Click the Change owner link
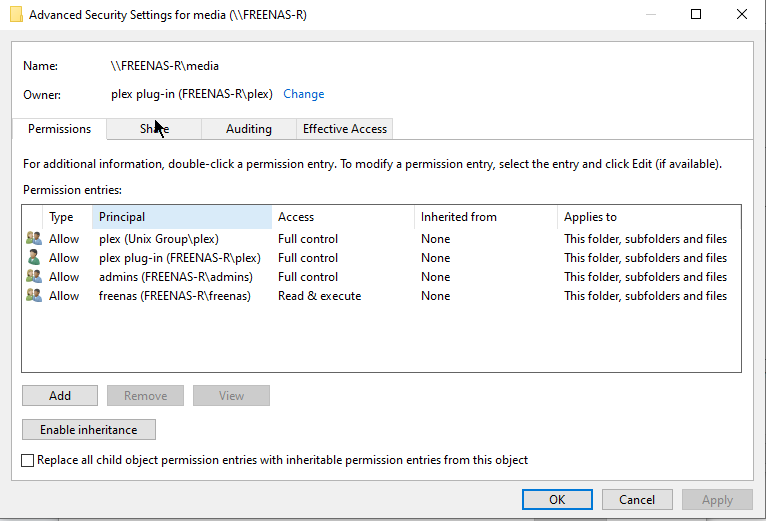 point(303,94)
